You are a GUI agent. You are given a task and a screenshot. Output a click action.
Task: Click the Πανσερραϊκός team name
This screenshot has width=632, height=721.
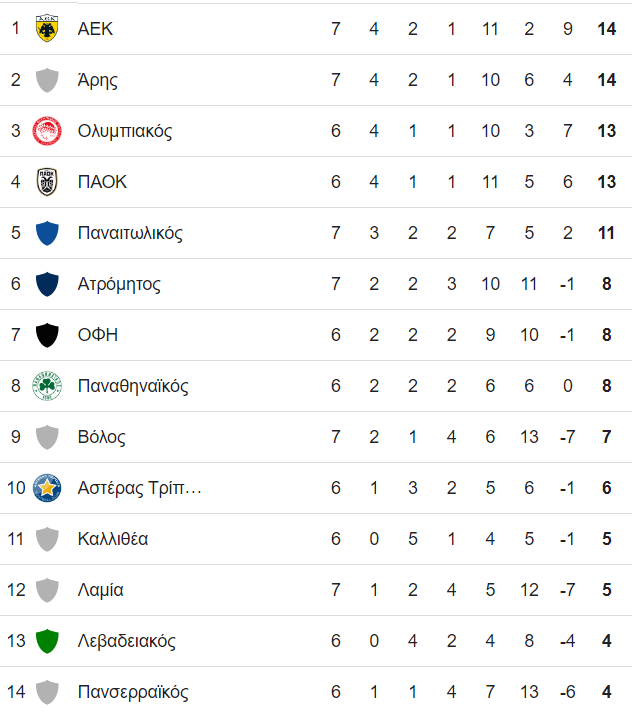(x=133, y=692)
